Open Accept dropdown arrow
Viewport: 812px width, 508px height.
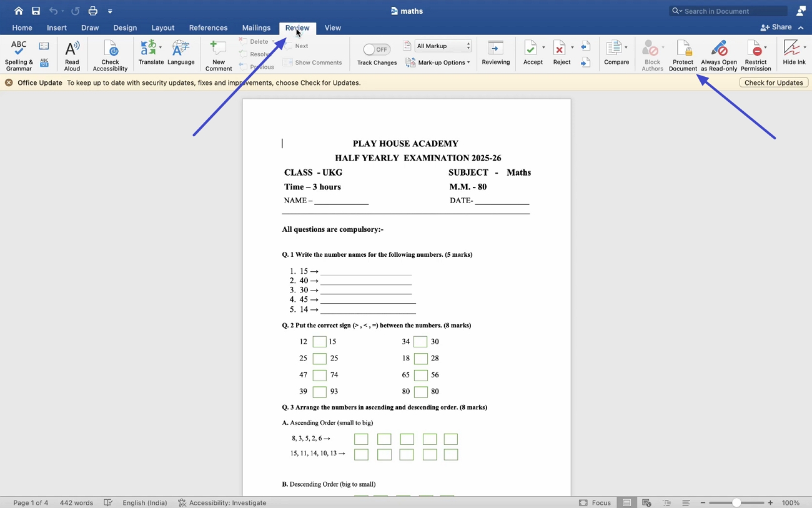coord(543,47)
